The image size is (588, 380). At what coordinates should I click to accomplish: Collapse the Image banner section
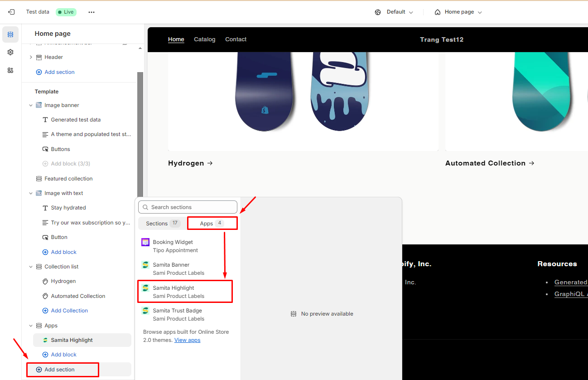(31, 105)
